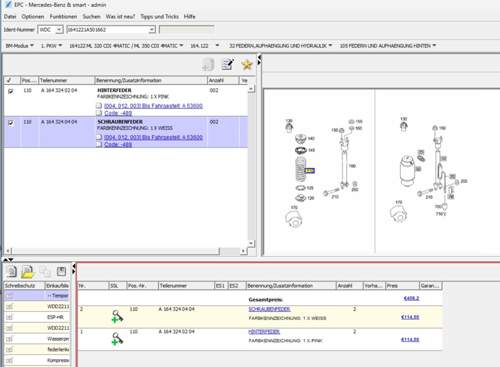Open the 1. PKW category dropdown
Viewport: 500px width, 367px height.
click(x=51, y=45)
